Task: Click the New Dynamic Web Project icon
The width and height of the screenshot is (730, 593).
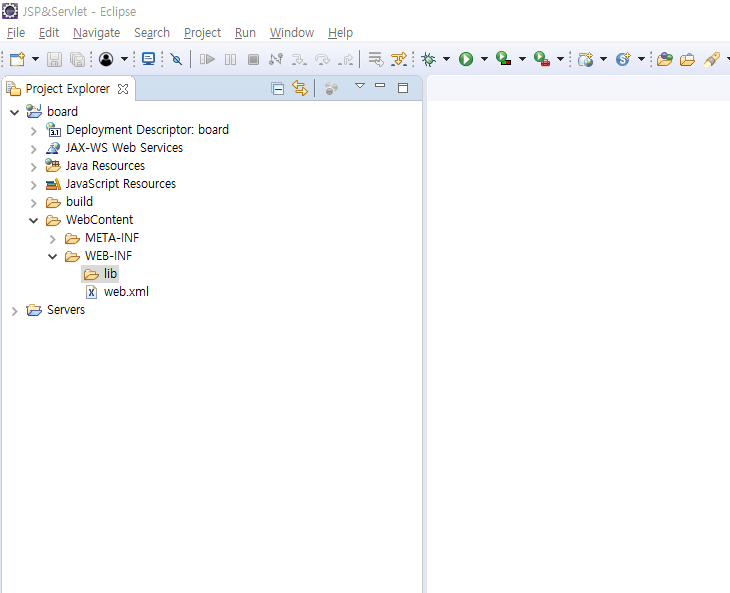Action: pyautogui.click(x=586, y=59)
